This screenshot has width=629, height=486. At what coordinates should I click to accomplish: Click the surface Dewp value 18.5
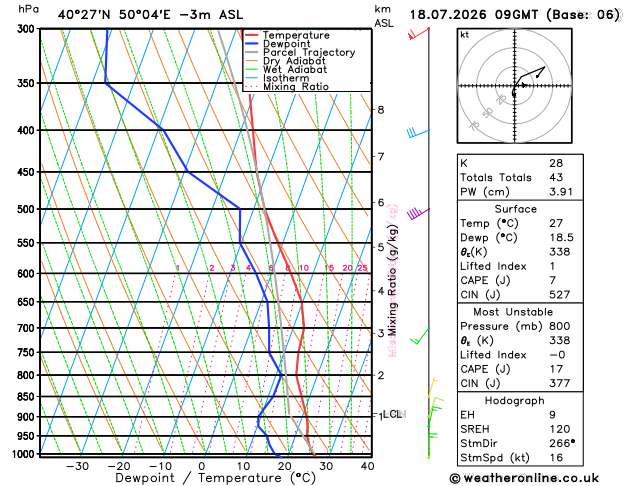click(561, 237)
